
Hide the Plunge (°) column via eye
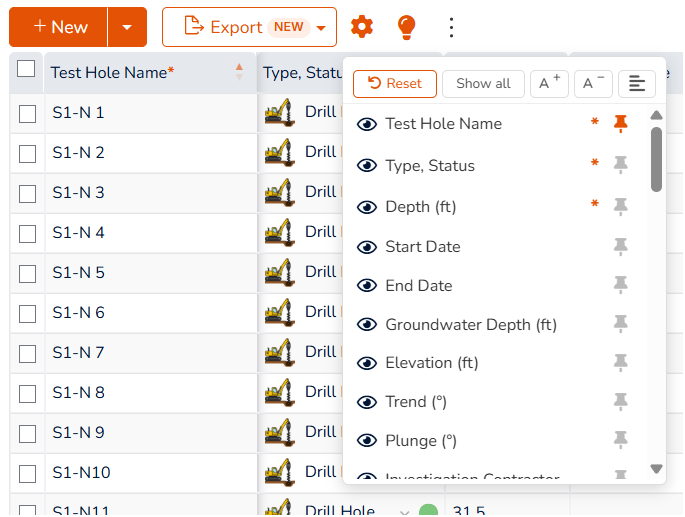click(x=367, y=440)
